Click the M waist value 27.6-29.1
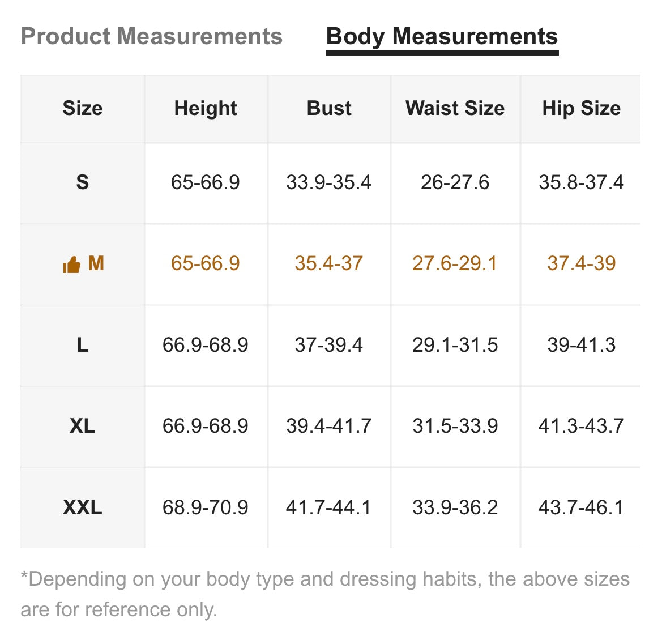Screen dimensions: 662x644 [455, 264]
